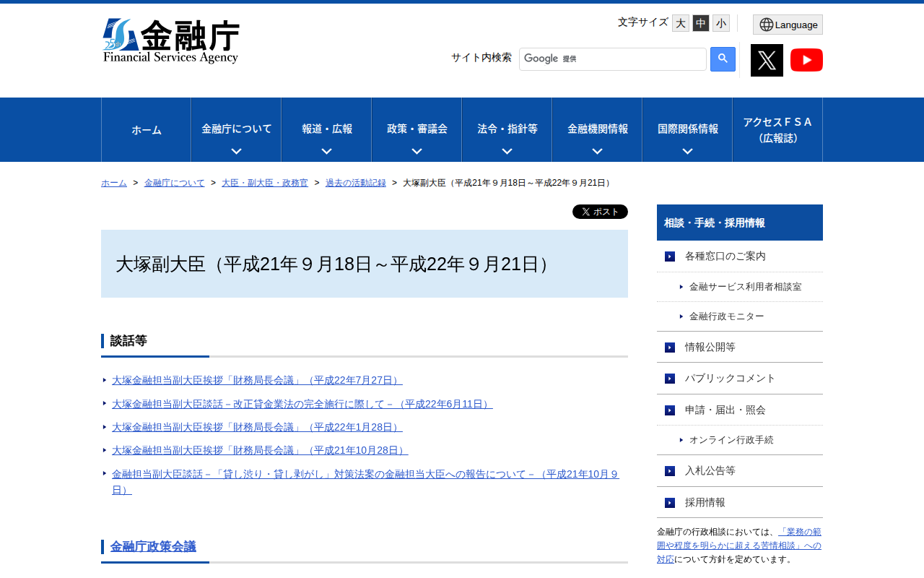Set text size to 中 (medium)
The height and width of the screenshot is (578, 924).
pyautogui.click(x=701, y=23)
